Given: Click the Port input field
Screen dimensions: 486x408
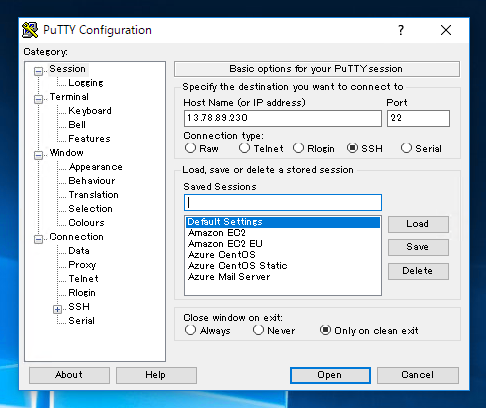Looking at the screenshot, I should pos(418,118).
